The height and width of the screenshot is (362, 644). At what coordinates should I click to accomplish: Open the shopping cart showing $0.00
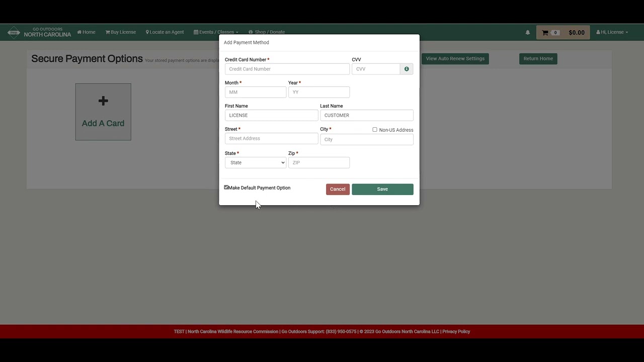[x=563, y=32]
